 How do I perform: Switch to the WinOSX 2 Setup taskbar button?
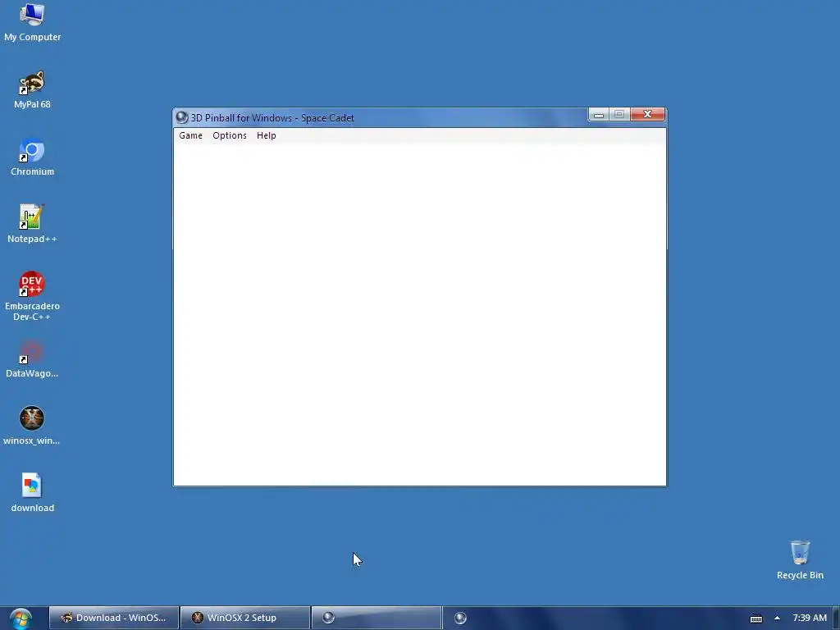(245, 618)
